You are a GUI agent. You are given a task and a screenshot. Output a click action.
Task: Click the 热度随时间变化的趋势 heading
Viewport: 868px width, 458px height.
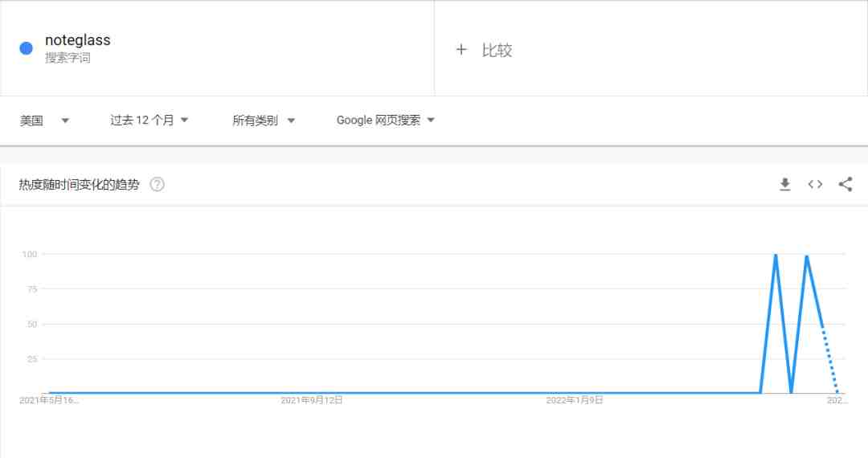click(x=79, y=184)
